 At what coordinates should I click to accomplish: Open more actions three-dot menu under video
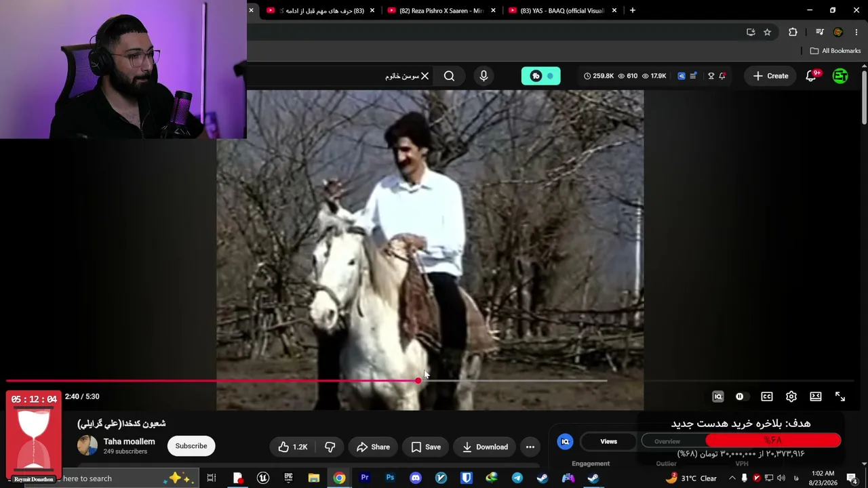tap(530, 447)
